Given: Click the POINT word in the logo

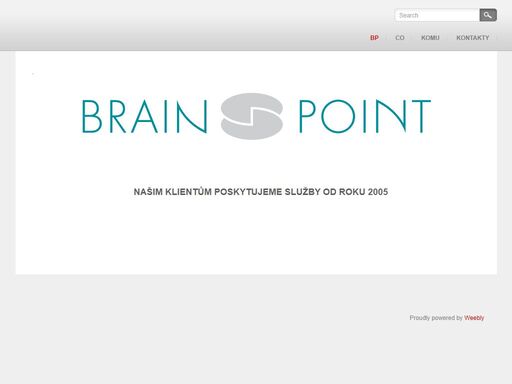Looking at the screenshot, I should point(365,116).
